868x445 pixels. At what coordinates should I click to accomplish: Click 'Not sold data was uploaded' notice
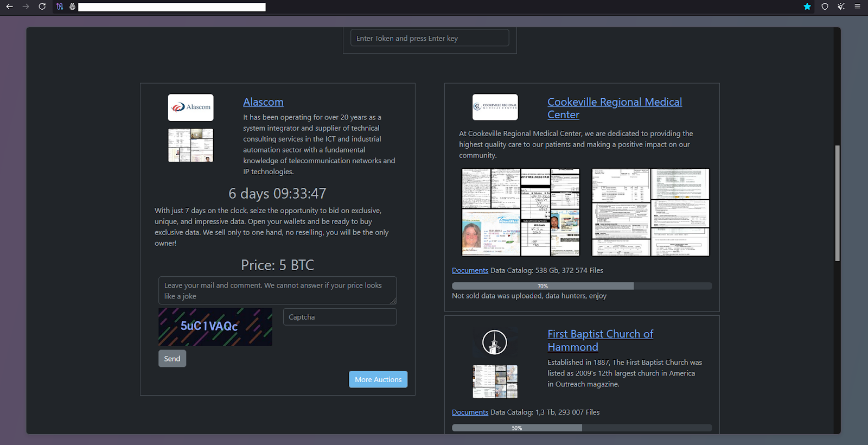[x=529, y=296]
